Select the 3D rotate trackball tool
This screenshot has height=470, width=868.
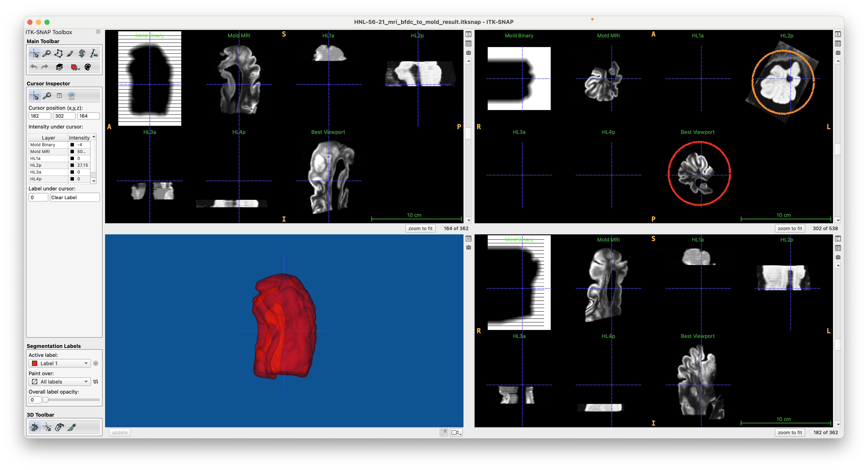(x=35, y=427)
